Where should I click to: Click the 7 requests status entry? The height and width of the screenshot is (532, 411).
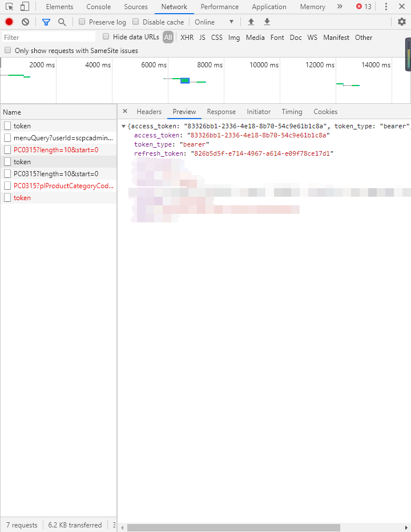[22, 525]
